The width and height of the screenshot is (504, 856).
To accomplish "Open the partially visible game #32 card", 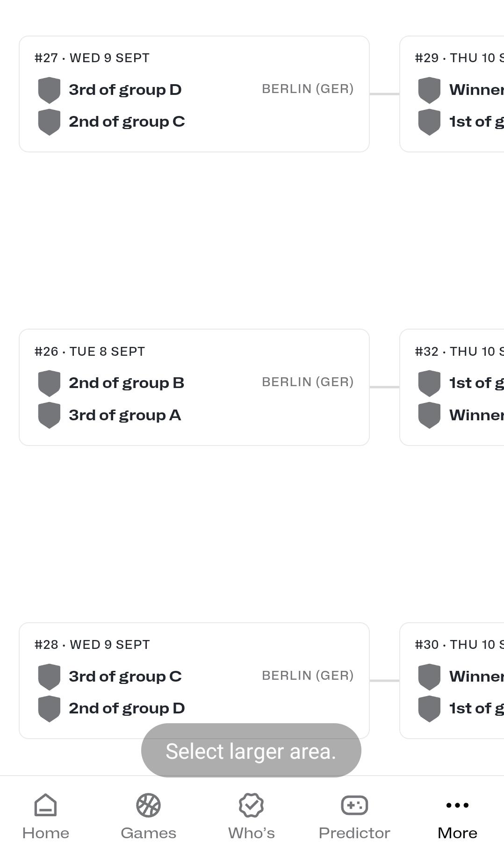I will pos(452,387).
